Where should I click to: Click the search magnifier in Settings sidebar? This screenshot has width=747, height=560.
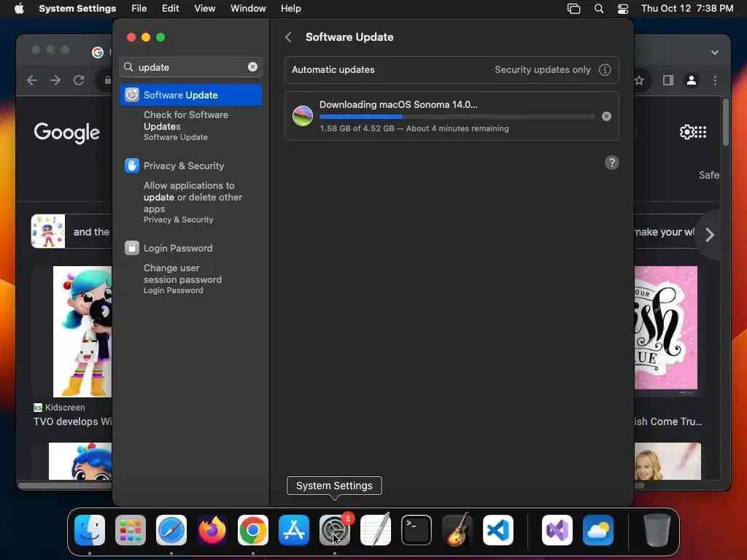coord(128,67)
